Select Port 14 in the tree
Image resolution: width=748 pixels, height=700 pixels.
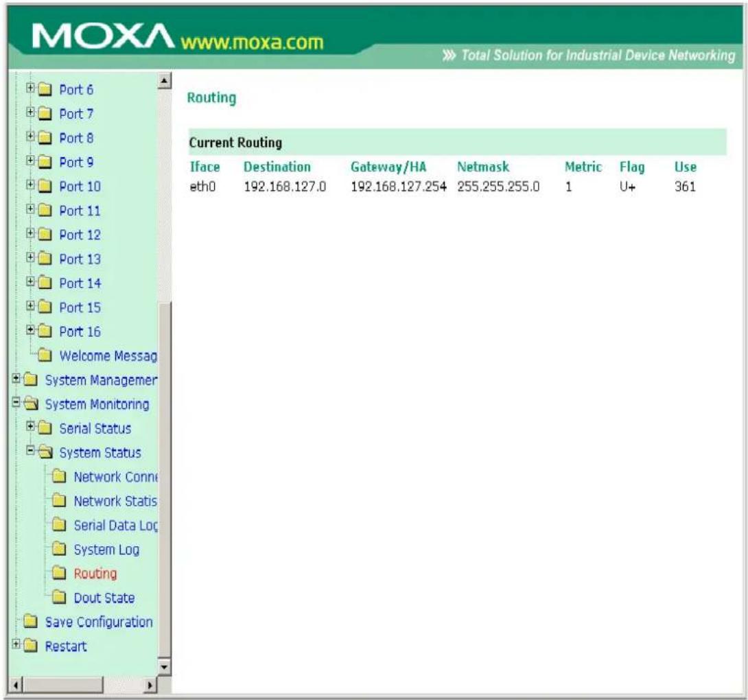coord(80,283)
